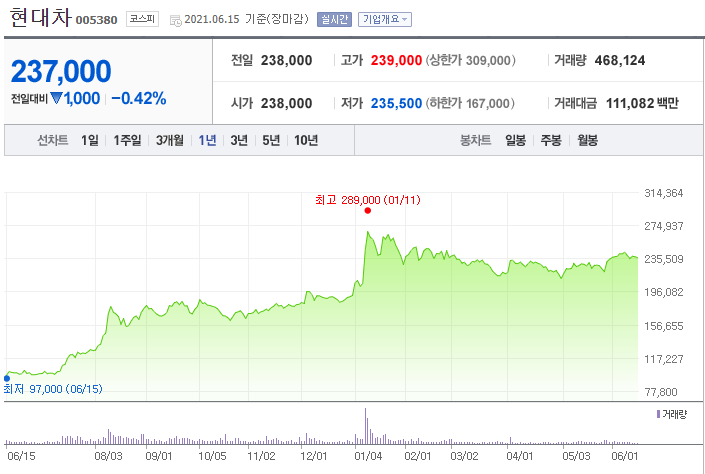Screen dimensions: 705x474
Task: Click the blue 최저 97,000 marker dot
Action: pos(7,378)
